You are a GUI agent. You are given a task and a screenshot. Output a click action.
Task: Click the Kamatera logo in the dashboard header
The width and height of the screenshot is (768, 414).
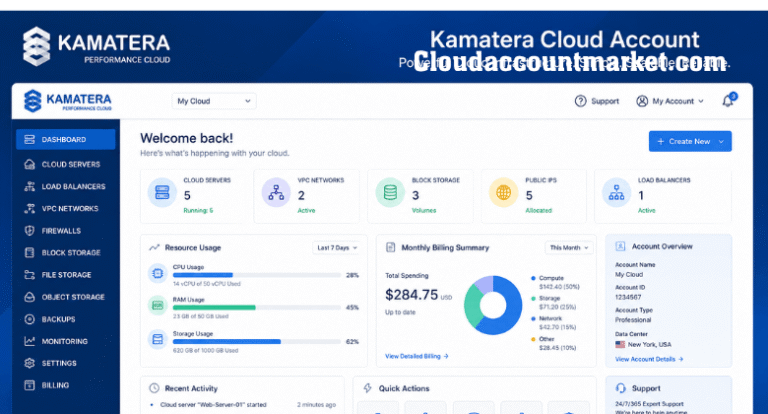[68, 101]
